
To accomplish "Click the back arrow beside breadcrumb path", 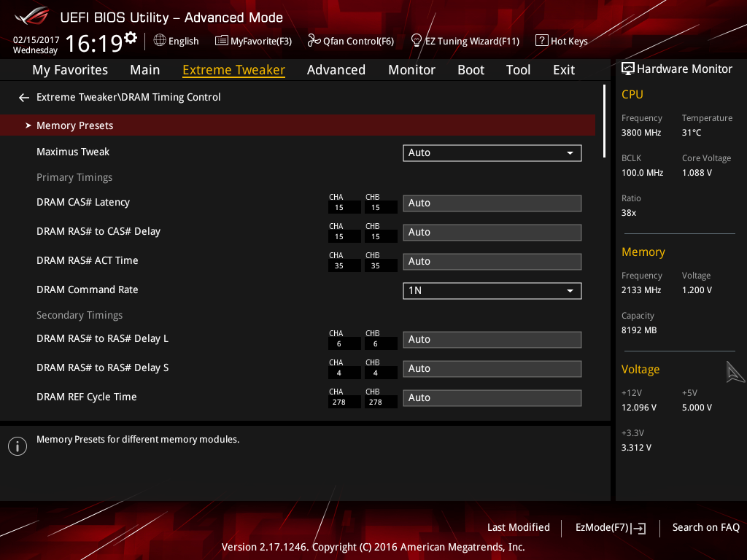I will (x=24, y=98).
